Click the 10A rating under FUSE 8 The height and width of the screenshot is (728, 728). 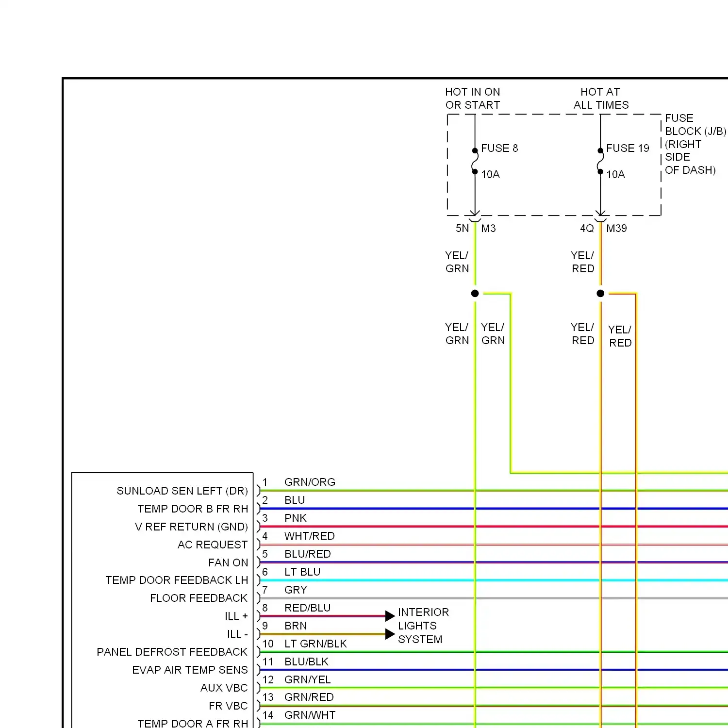(x=490, y=174)
